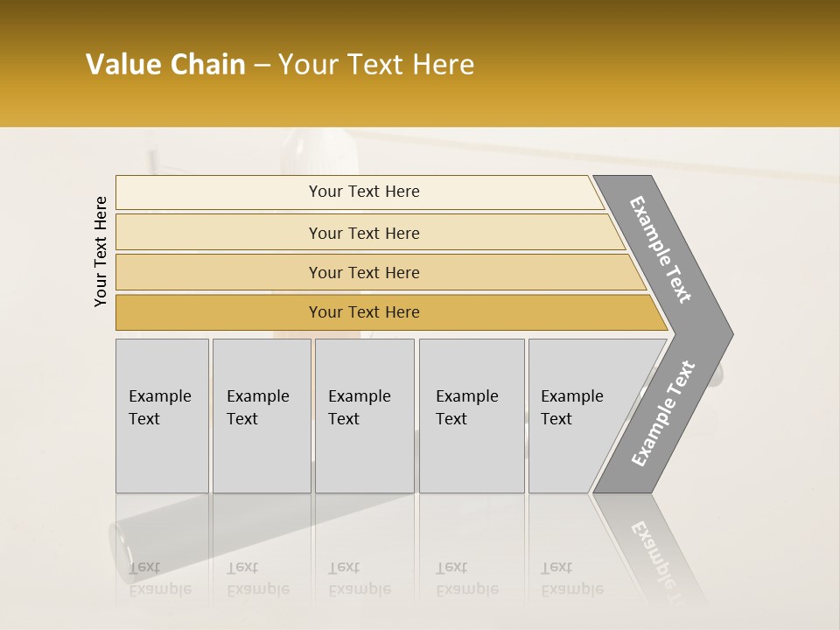Image resolution: width=840 pixels, height=630 pixels.
Task: Click the second "Your Text Here" bar from top
Action: tap(363, 233)
